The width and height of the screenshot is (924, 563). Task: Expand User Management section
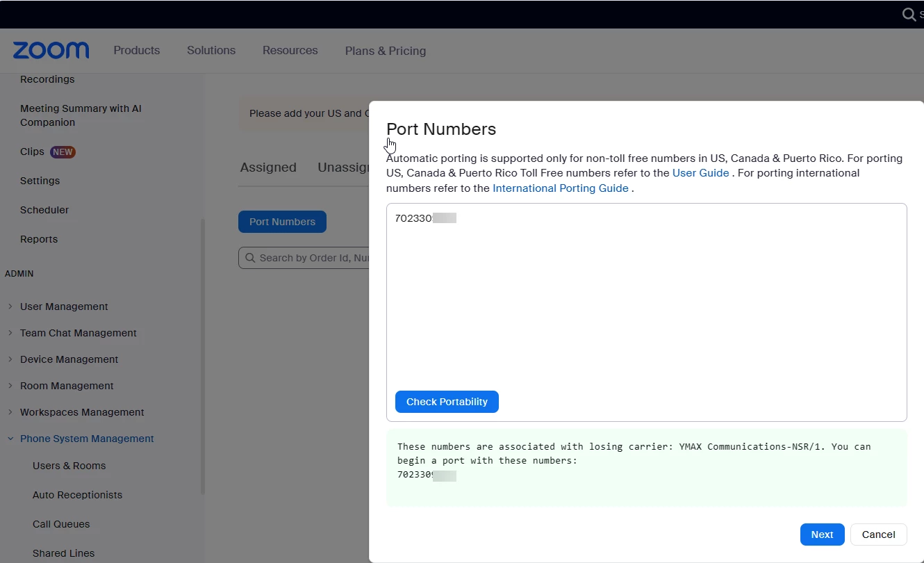click(10, 307)
